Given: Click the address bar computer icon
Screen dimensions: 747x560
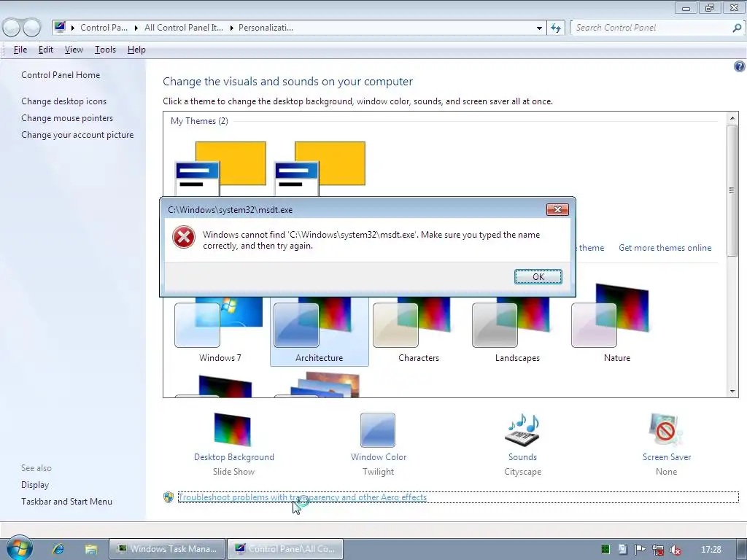Looking at the screenshot, I should point(60,27).
